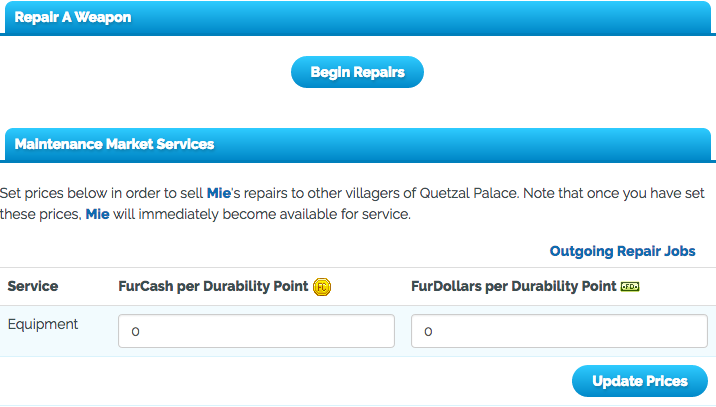Screen dimensions: 716x407
Task: Open the Mie link before "will immediately"
Action: pyautogui.click(x=97, y=214)
